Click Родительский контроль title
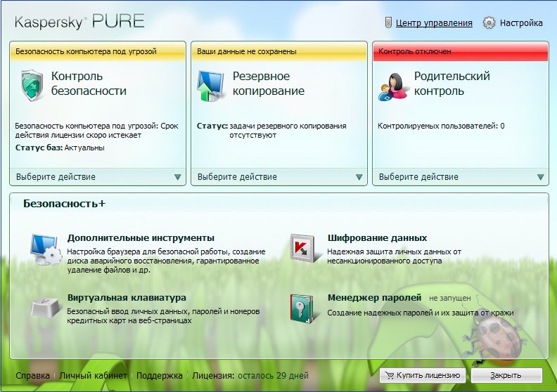Viewport: 557px width, 392px height. pyautogui.click(x=452, y=84)
